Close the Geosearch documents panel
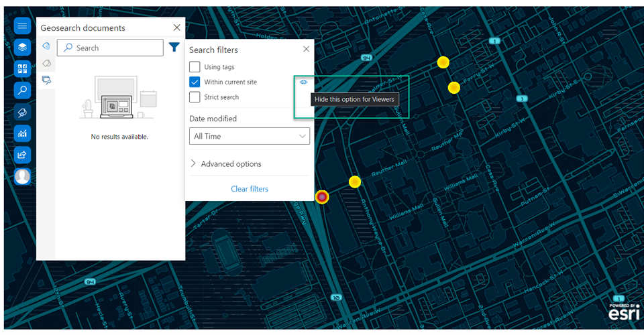644x335 pixels. click(x=176, y=27)
